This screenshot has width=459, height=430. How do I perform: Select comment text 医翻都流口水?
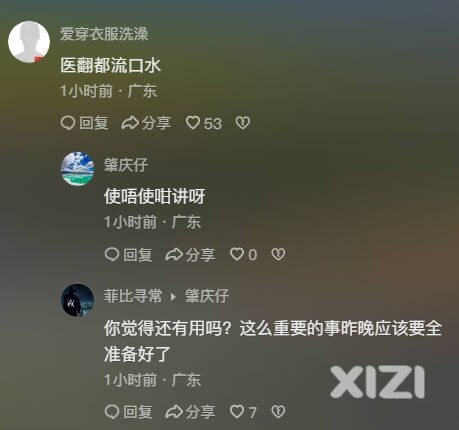(111, 65)
